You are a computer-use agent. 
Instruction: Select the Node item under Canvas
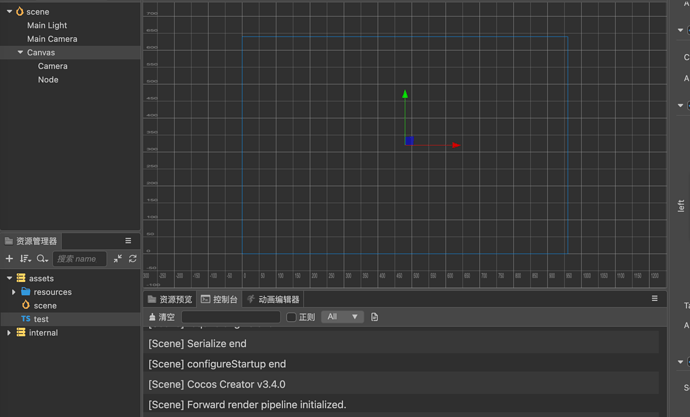48,80
